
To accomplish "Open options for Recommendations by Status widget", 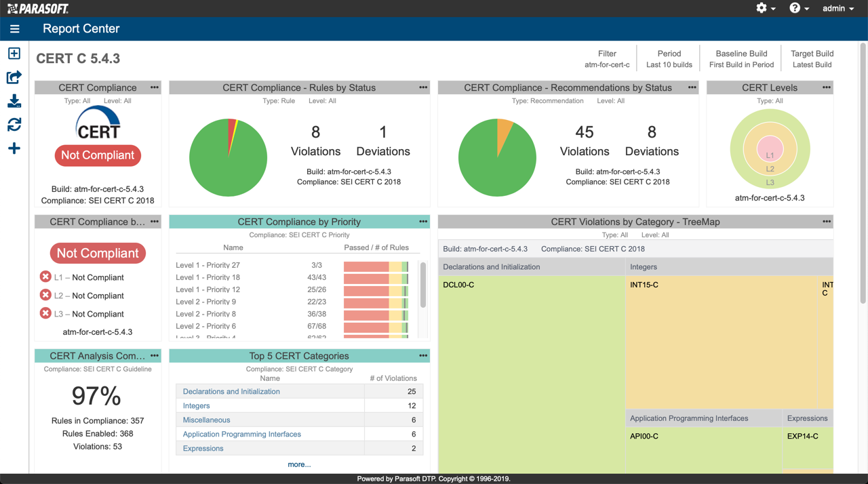I will click(692, 87).
